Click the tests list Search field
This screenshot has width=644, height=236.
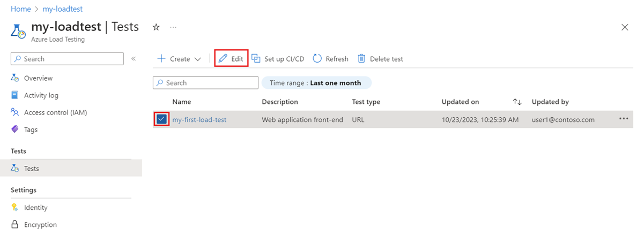210,83
